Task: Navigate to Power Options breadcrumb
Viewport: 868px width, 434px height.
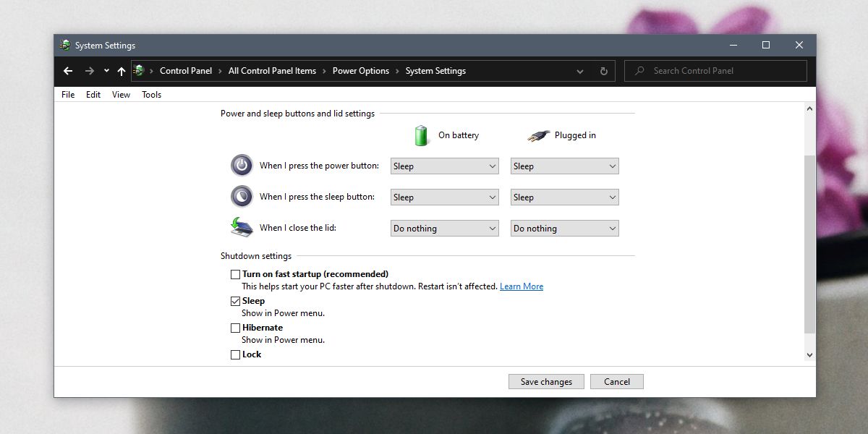Action: pos(361,71)
